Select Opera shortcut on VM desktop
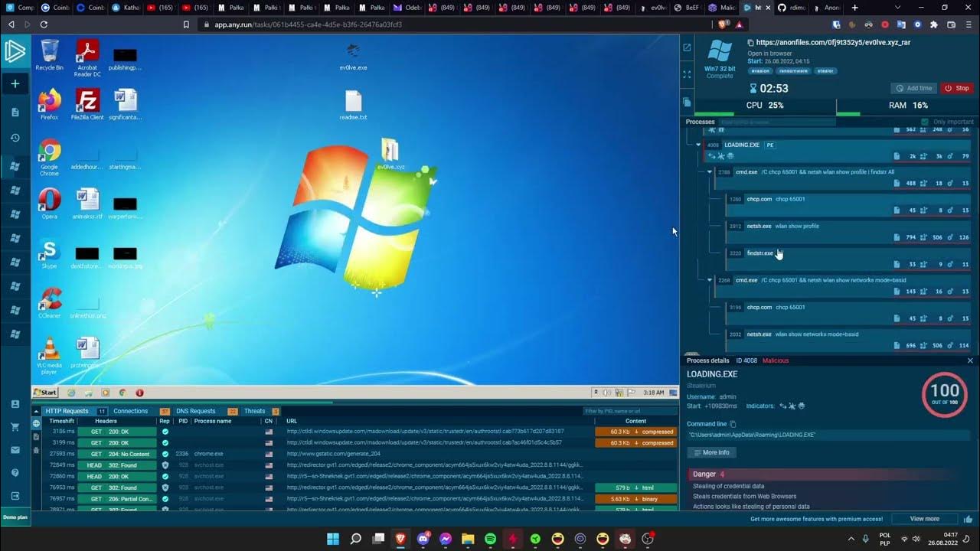980x551 pixels. pyautogui.click(x=49, y=204)
